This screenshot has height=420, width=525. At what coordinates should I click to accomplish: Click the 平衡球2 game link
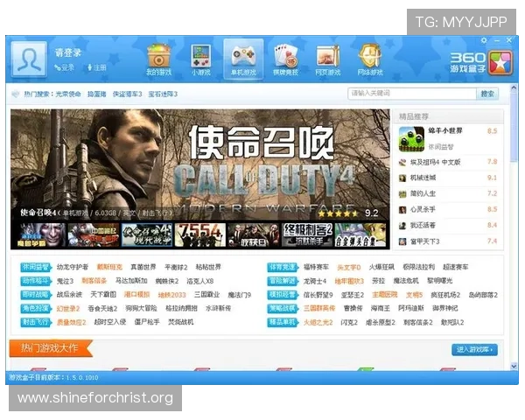coord(176,267)
